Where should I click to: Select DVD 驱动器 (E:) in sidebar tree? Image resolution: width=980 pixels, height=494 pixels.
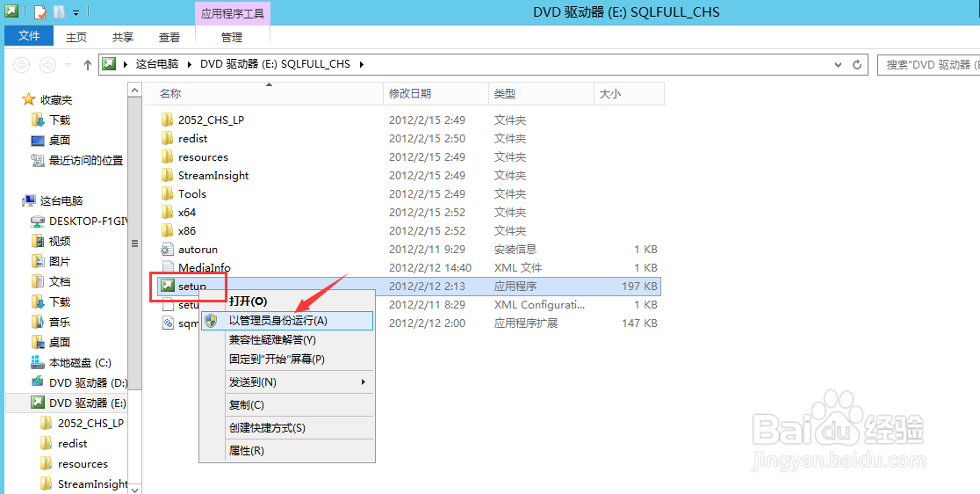[x=67, y=403]
